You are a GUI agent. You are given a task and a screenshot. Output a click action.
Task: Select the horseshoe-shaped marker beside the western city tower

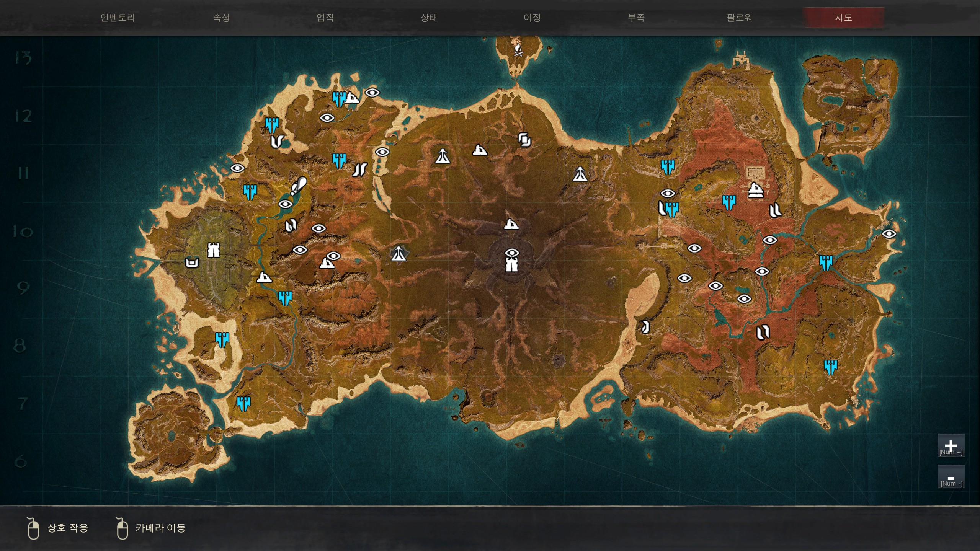[192, 262]
